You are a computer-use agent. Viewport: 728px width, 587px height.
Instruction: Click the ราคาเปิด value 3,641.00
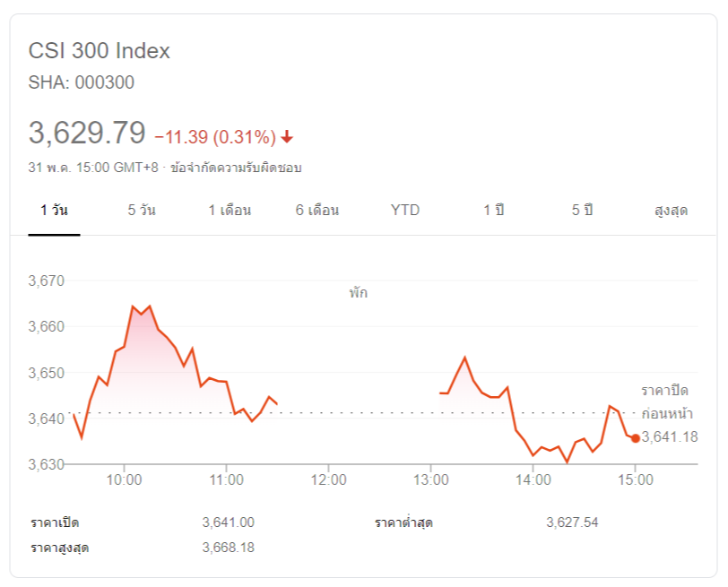pos(229,522)
